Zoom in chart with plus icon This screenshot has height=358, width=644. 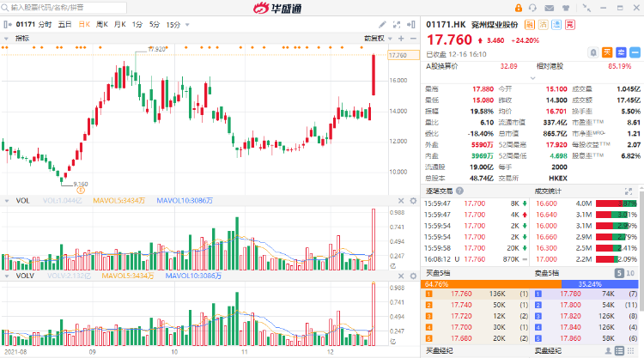(x=401, y=38)
